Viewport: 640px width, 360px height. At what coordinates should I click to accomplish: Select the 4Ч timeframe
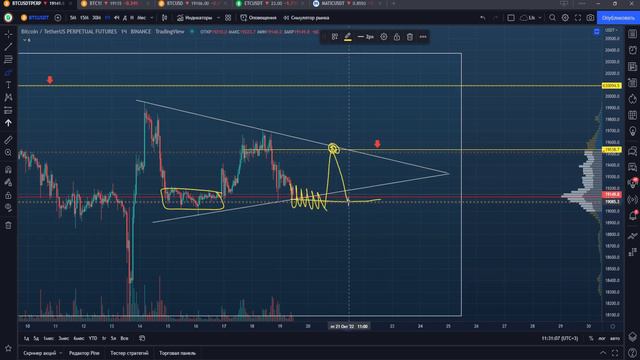[x=117, y=18]
